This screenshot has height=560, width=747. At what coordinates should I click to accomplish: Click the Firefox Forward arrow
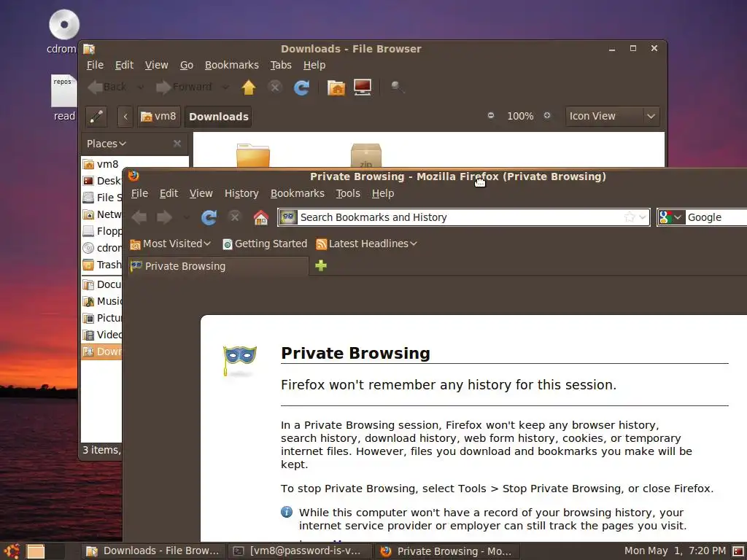click(164, 217)
